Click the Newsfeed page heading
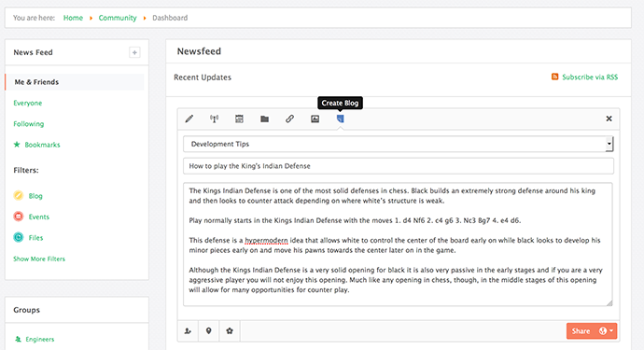 coord(199,51)
